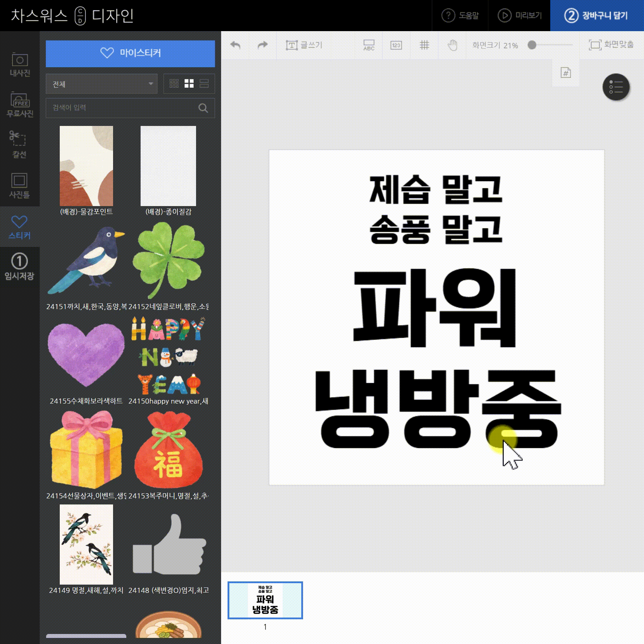Screen dimensions: 644x644
Task: Open the 내사진 sidebar tab
Action: click(20, 65)
